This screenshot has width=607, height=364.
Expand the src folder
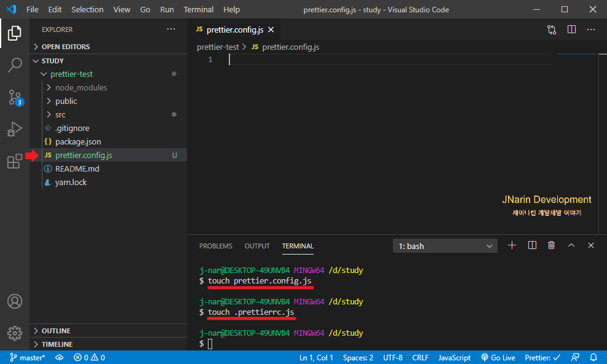108,114
